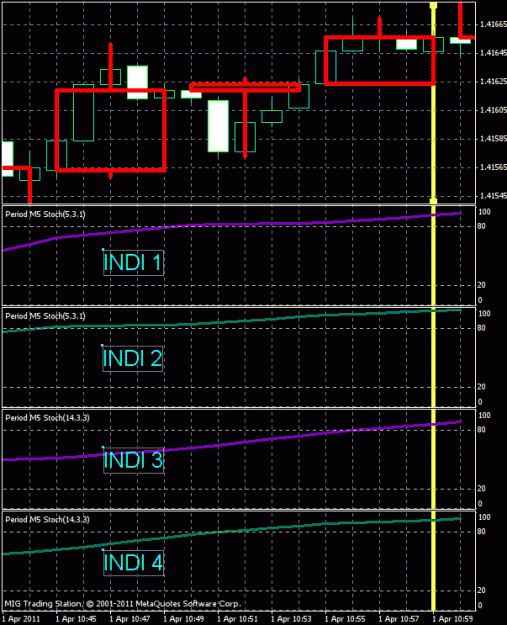
Task: Click price level 1.41645 on the scale
Action: (493, 53)
